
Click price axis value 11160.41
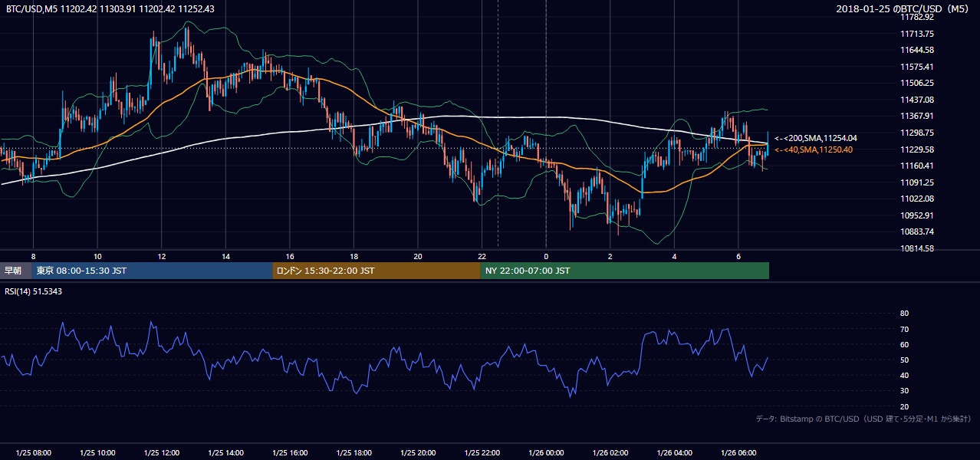click(x=917, y=166)
